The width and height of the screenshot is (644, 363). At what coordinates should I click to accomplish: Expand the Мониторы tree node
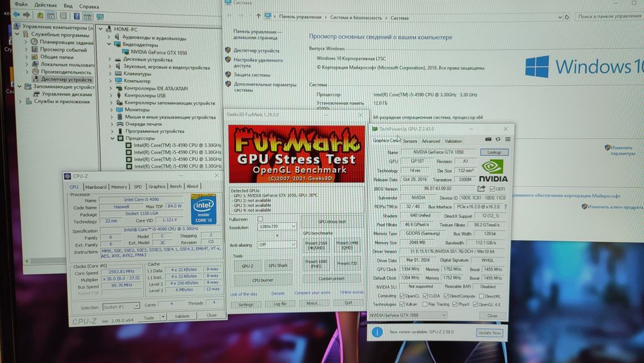click(x=111, y=110)
